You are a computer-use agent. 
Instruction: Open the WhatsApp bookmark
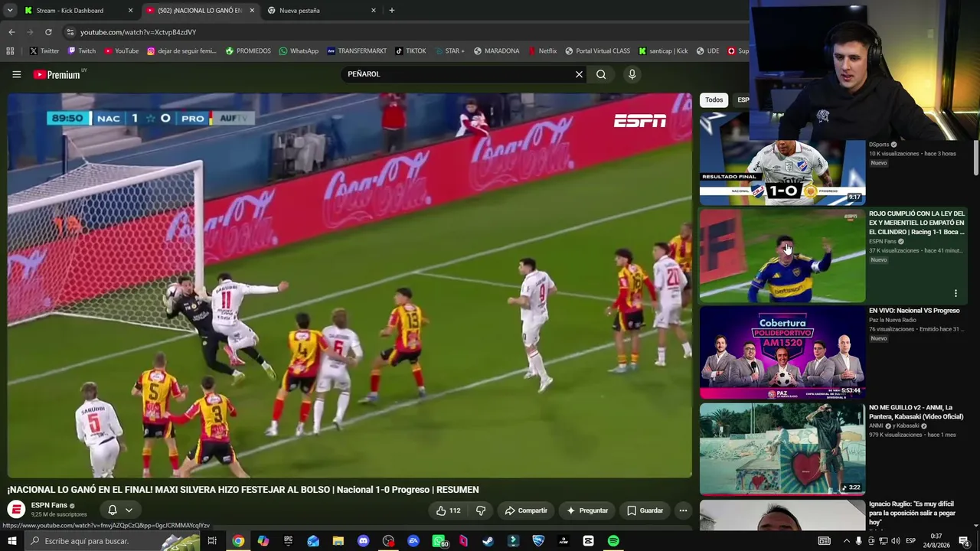[299, 51]
